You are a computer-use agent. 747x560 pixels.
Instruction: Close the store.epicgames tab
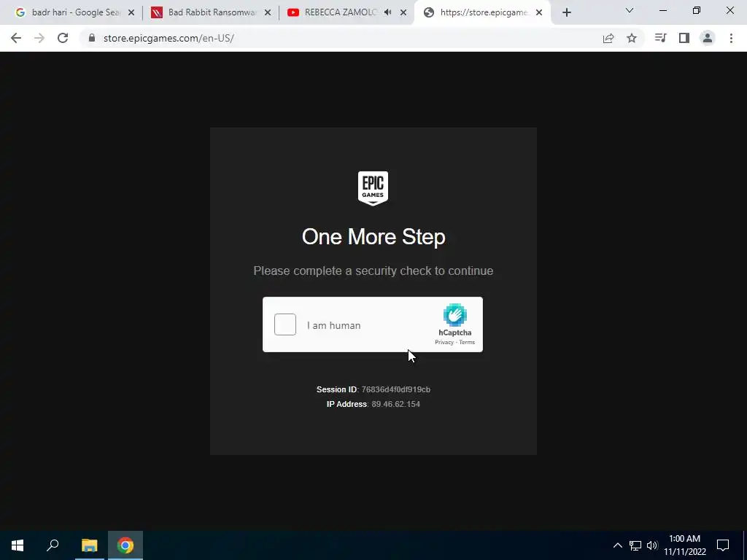click(539, 13)
